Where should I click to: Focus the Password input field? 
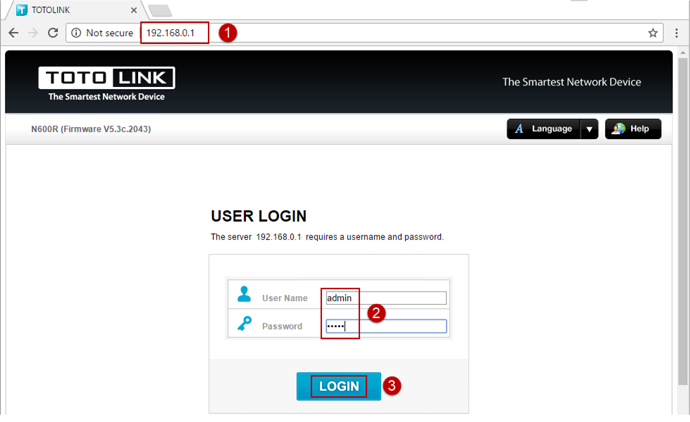point(386,326)
